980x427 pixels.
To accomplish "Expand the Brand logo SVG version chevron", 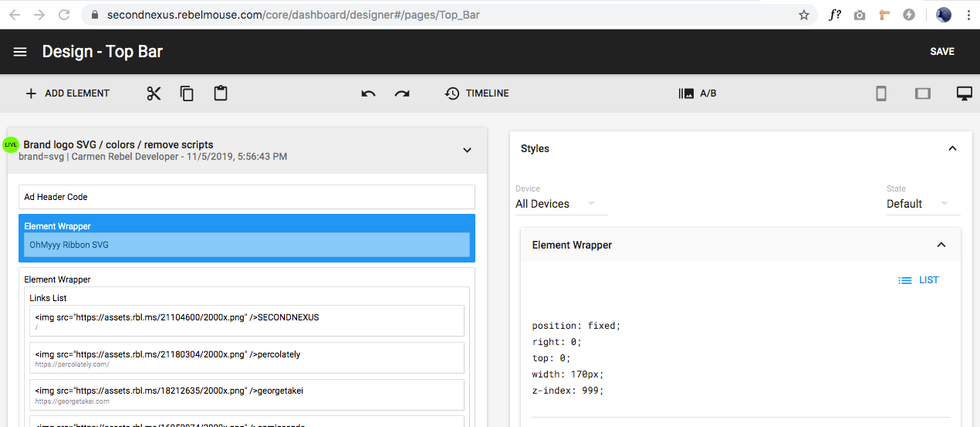I will tap(466, 150).
